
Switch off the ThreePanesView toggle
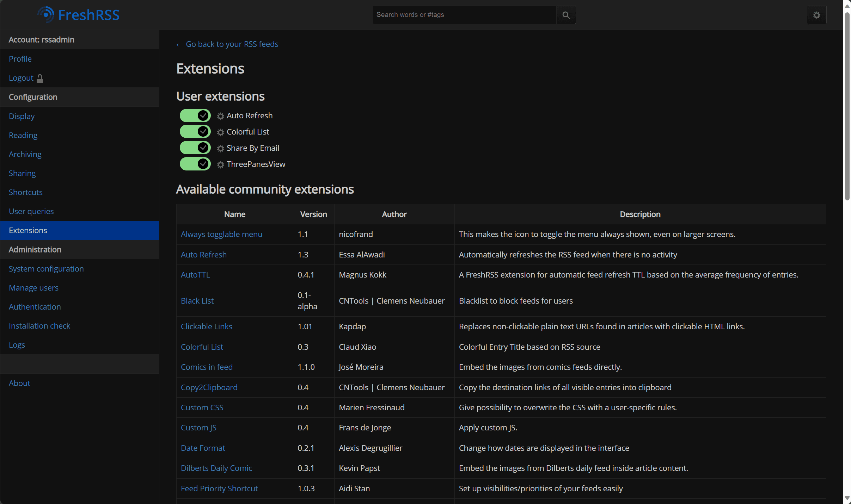(195, 164)
